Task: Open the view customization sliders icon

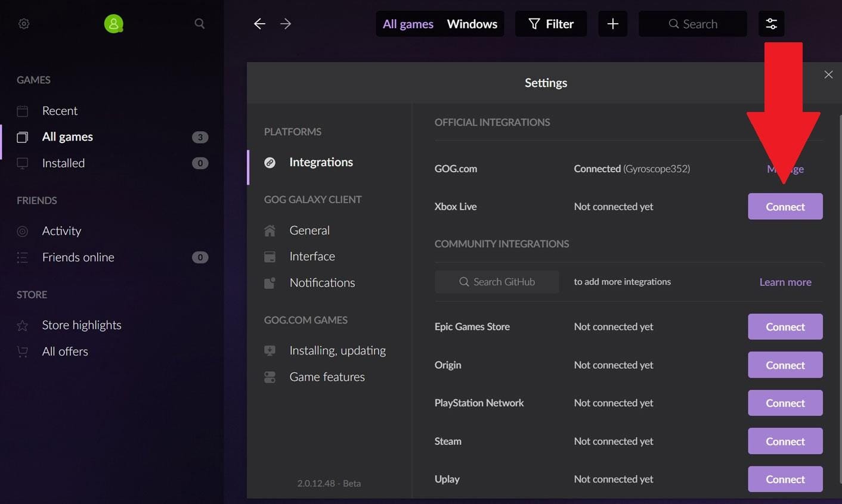Action: tap(771, 24)
